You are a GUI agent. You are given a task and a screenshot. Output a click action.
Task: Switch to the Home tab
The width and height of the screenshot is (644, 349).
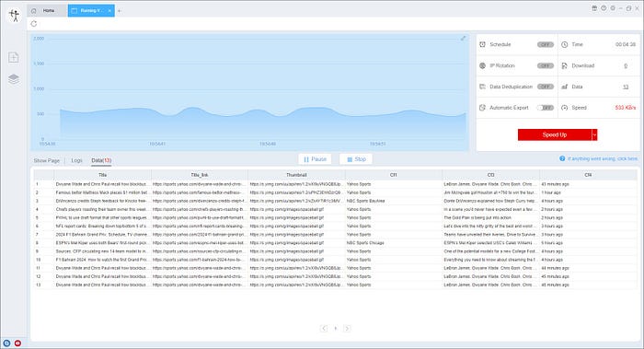pos(47,11)
